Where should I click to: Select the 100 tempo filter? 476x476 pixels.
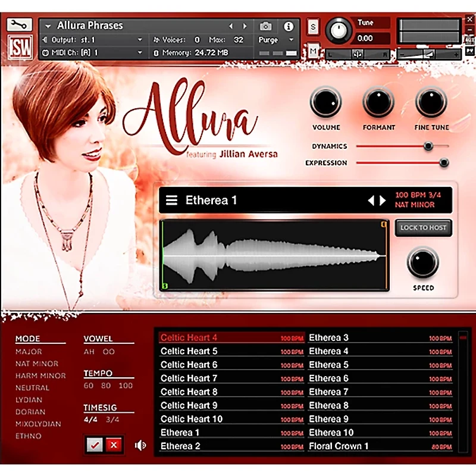click(x=126, y=386)
